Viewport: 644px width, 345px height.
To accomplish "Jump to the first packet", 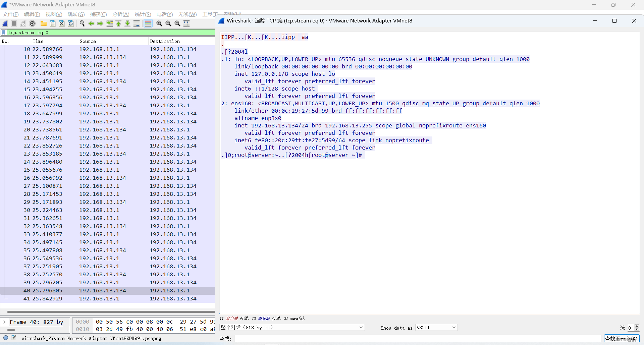I will pos(118,23).
